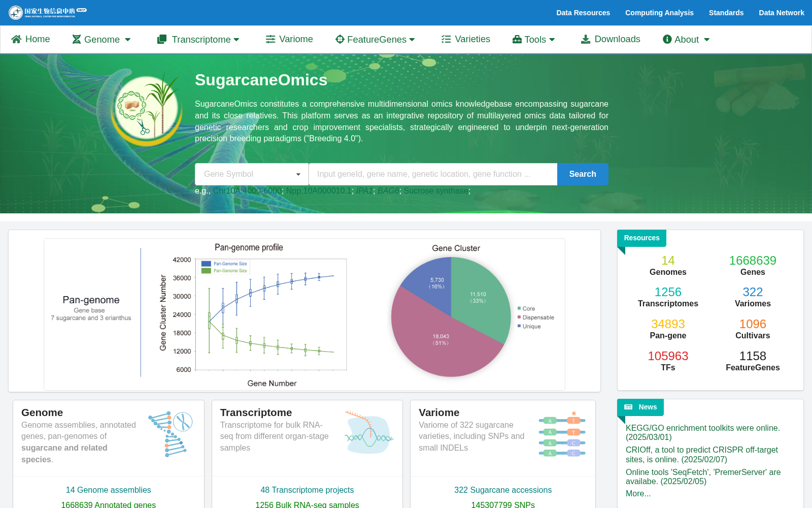This screenshot has width=812, height=508.
Task: Click the SugarcaneOmics round logo
Action: pyautogui.click(x=147, y=109)
